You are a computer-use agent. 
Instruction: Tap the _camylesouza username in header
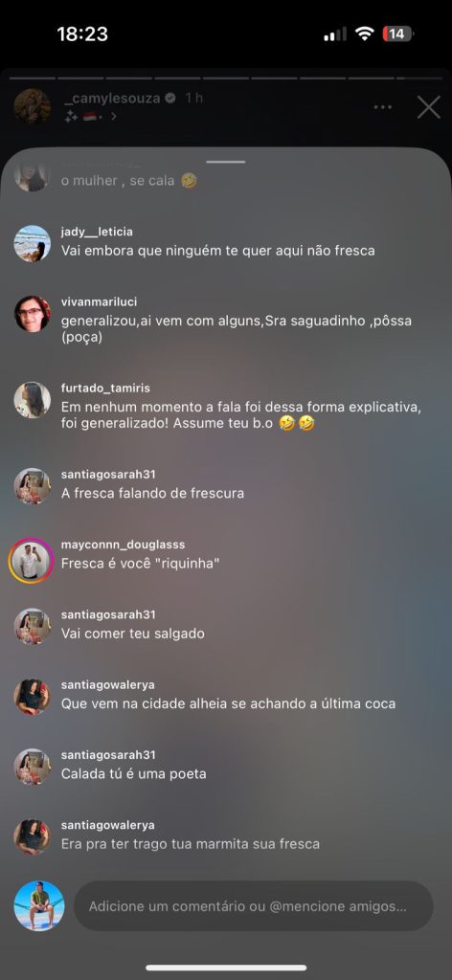pyautogui.click(x=112, y=99)
